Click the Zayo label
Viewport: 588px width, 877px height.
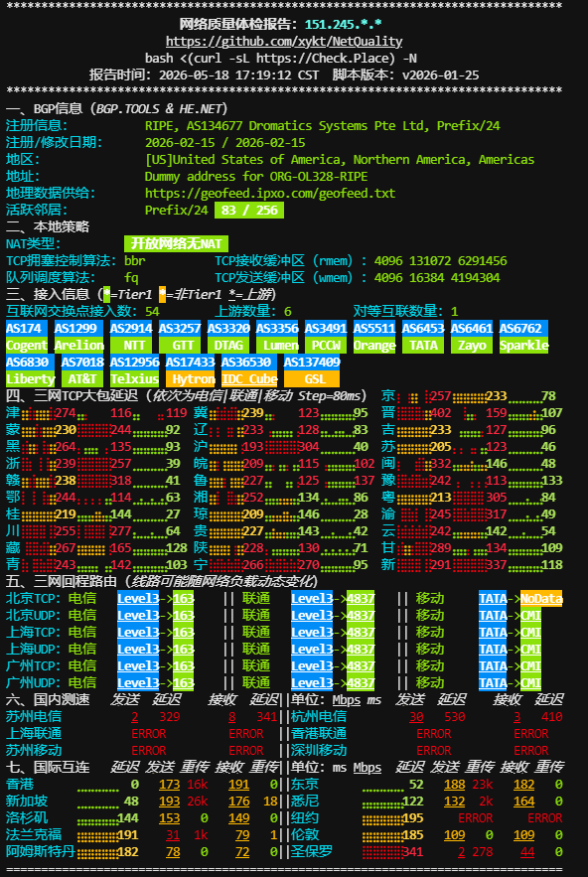(472, 345)
